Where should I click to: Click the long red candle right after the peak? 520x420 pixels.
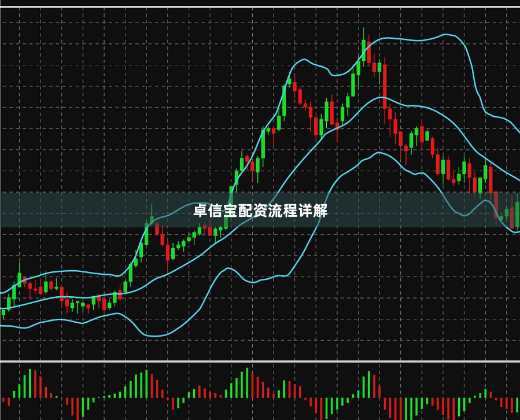(385, 86)
